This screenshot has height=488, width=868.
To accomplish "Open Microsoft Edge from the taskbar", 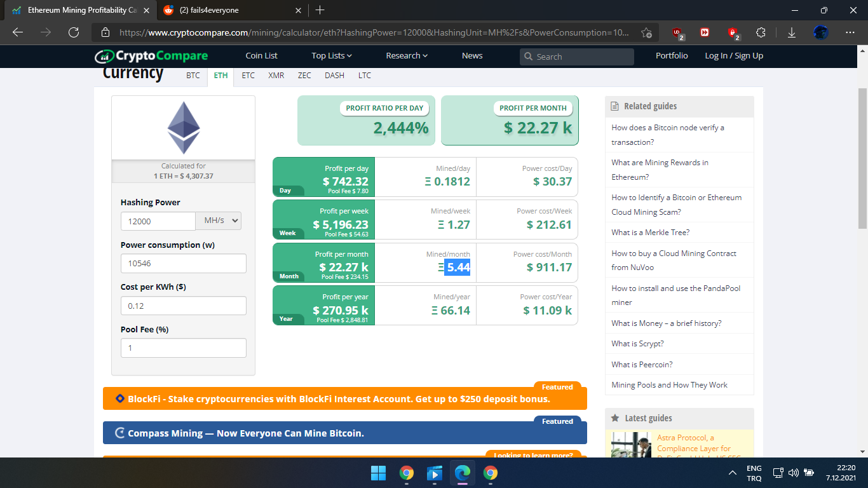I will (x=462, y=473).
